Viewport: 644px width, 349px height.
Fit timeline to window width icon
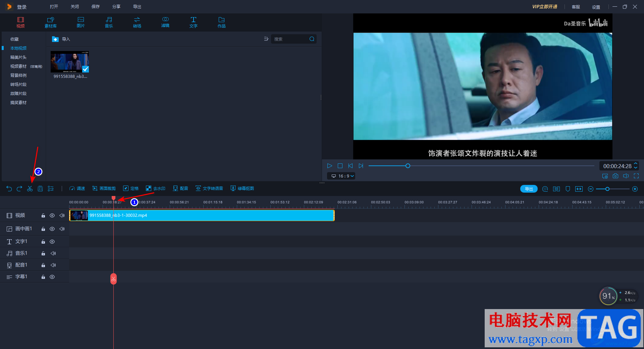click(579, 189)
